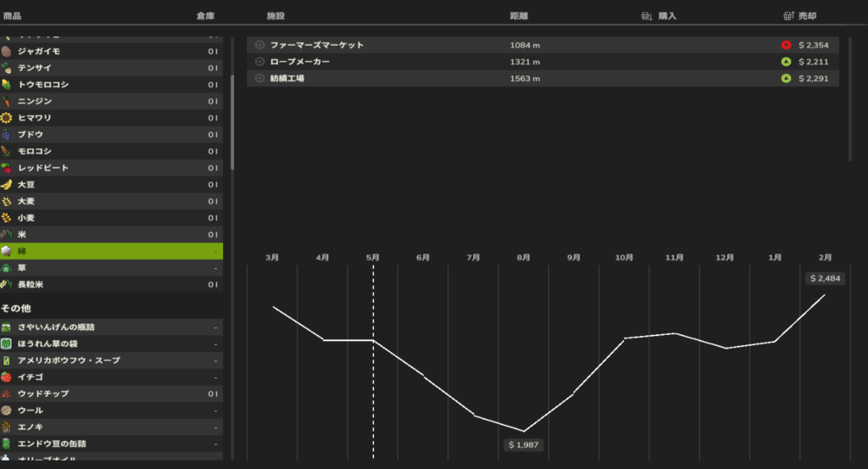Screen dimensions: 868x469
Task: Click the carrot icon beside ニンジン
Action: click(7, 101)
